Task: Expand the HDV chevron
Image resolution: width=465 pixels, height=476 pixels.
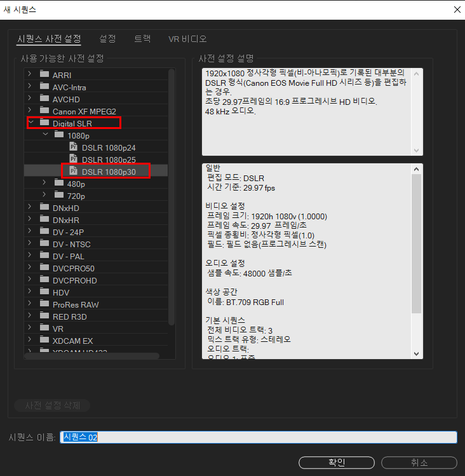Action: coord(29,291)
